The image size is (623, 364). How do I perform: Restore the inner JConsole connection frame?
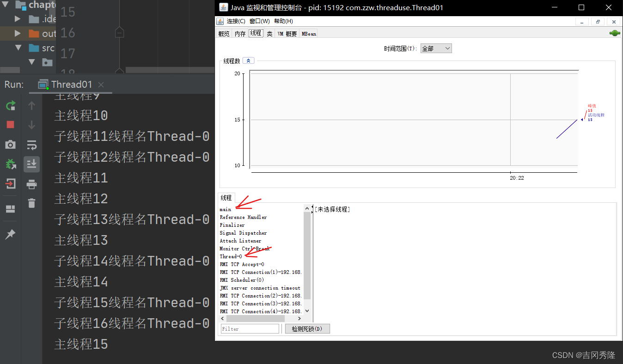[x=598, y=22]
